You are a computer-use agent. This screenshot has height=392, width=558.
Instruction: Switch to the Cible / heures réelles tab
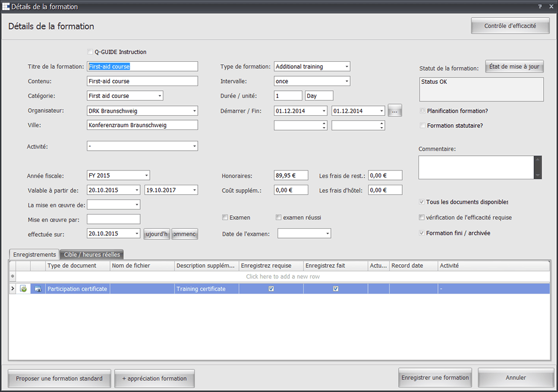point(92,254)
